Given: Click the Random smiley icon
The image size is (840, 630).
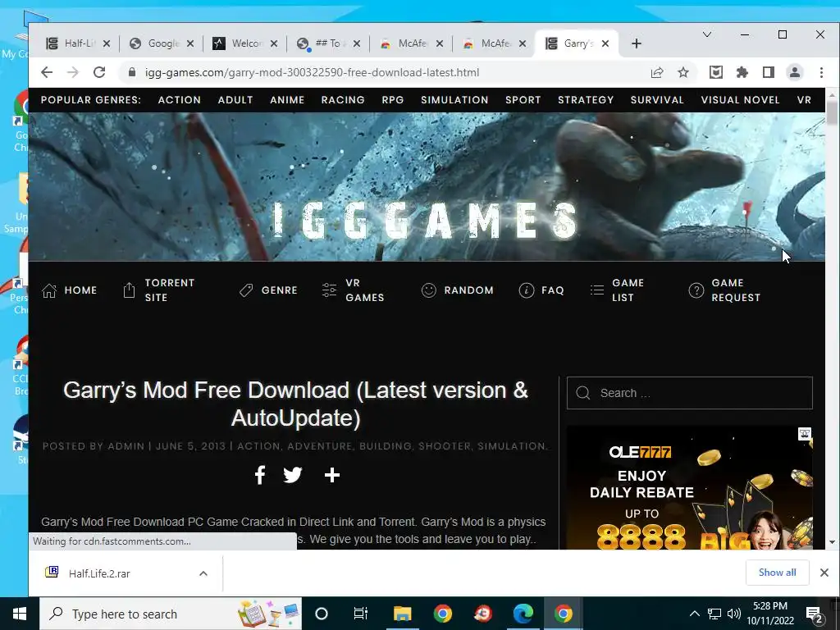Looking at the screenshot, I should tap(428, 290).
